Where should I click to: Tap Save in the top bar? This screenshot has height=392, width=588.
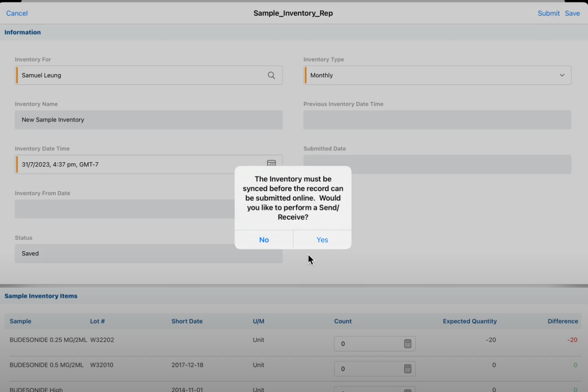(x=572, y=13)
